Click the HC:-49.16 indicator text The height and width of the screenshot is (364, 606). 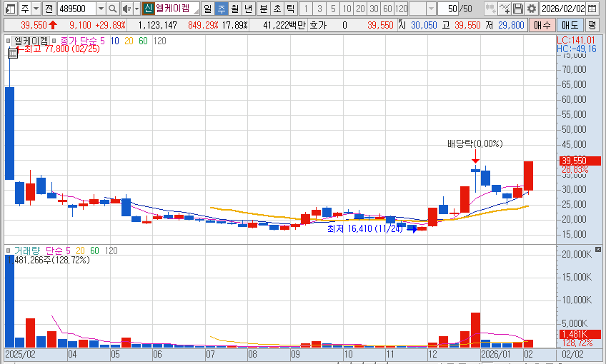pos(576,49)
